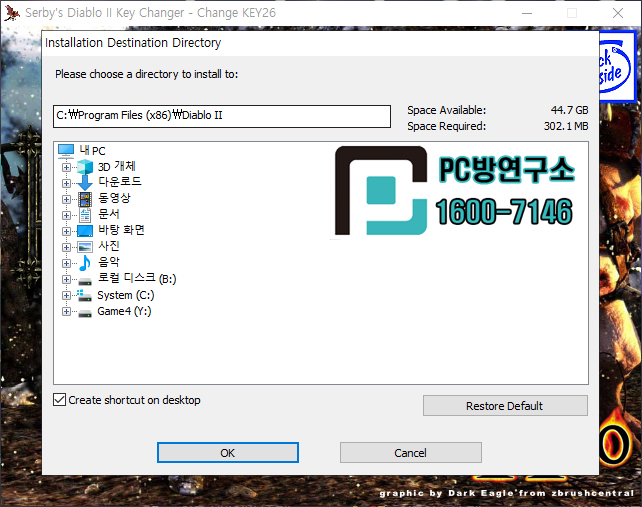Select the '3D 개체' folder label

[x=117, y=167]
